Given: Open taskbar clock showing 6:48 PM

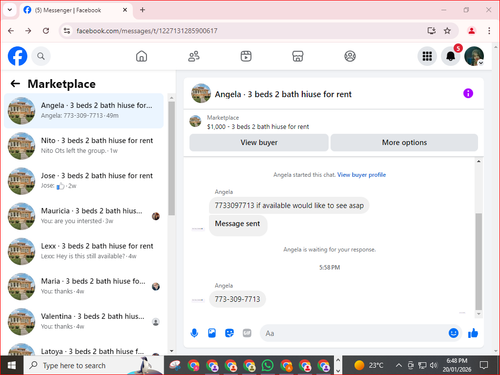Looking at the screenshot, I should point(457,365).
